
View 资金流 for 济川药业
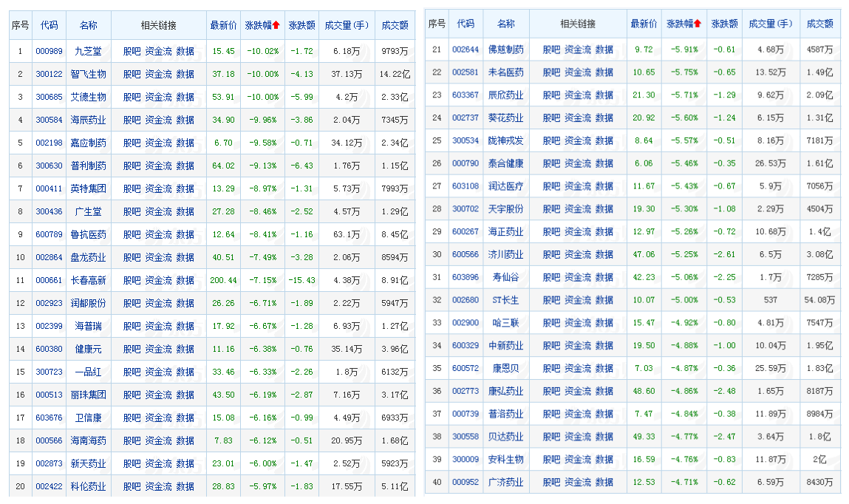578,254
